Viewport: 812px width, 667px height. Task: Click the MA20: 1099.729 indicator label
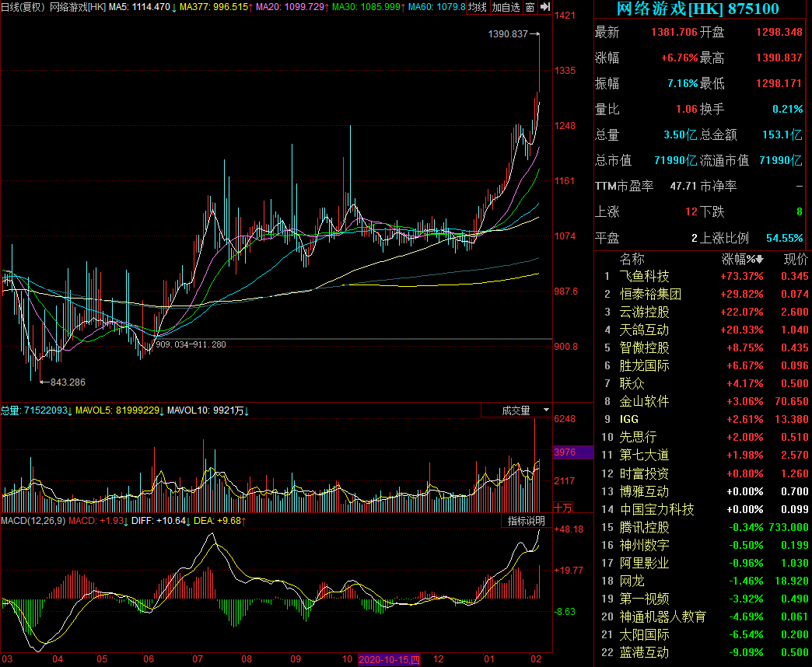[x=292, y=7]
